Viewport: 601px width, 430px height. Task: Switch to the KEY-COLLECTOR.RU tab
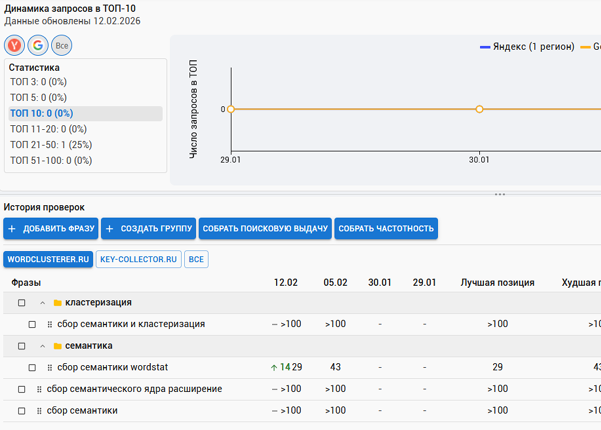pyautogui.click(x=139, y=259)
